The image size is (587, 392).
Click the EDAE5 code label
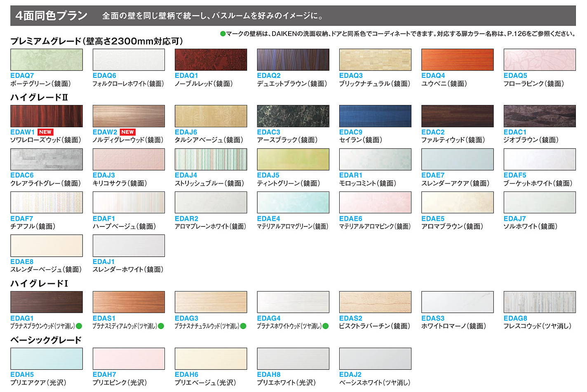(x=433, y=219)
